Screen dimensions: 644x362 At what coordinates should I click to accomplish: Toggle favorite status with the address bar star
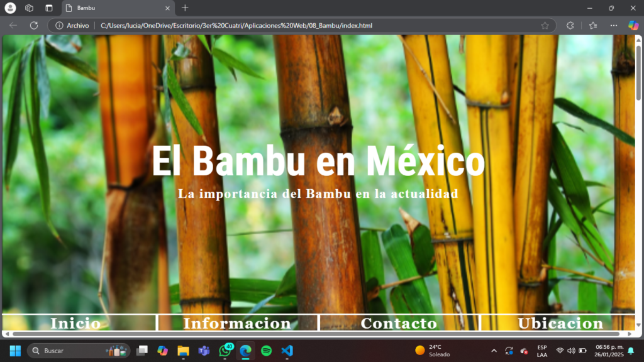point(546,25)
